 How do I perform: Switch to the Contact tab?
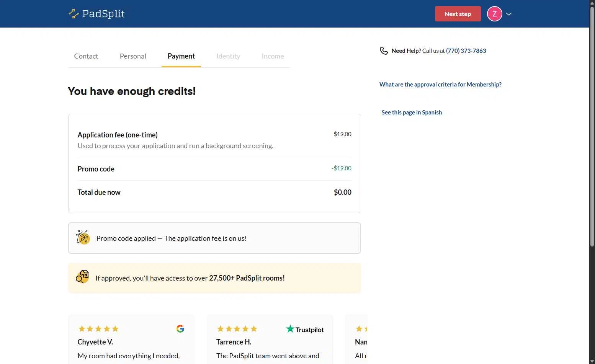86,56
